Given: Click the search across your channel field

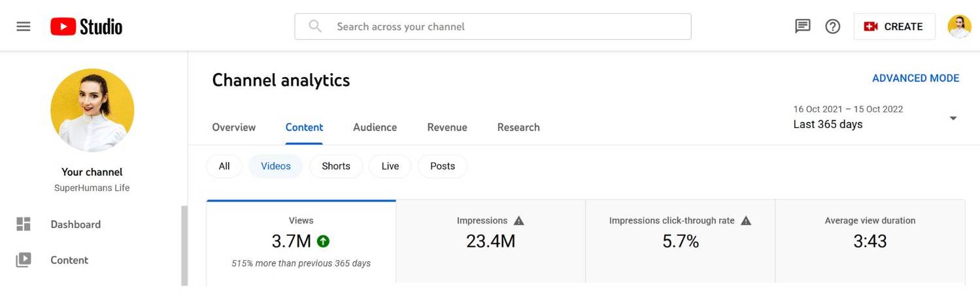Looking at the screenshot, I should [492, 27].
